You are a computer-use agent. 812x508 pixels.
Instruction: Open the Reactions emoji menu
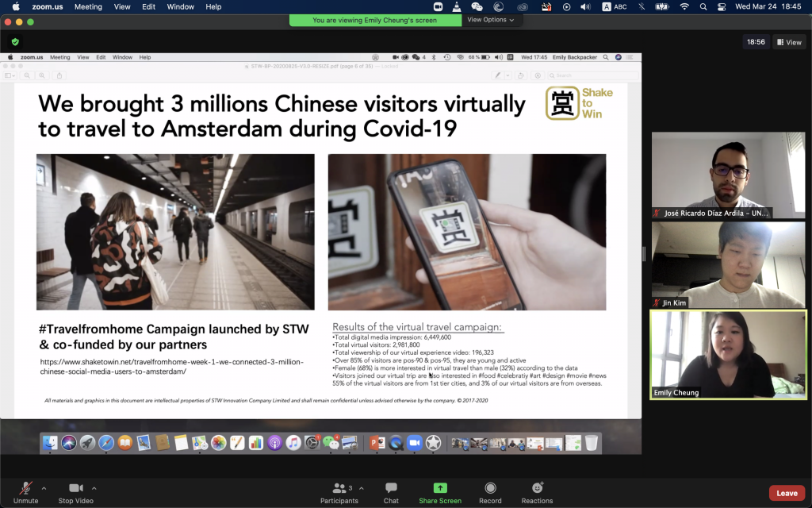point(537,493)
